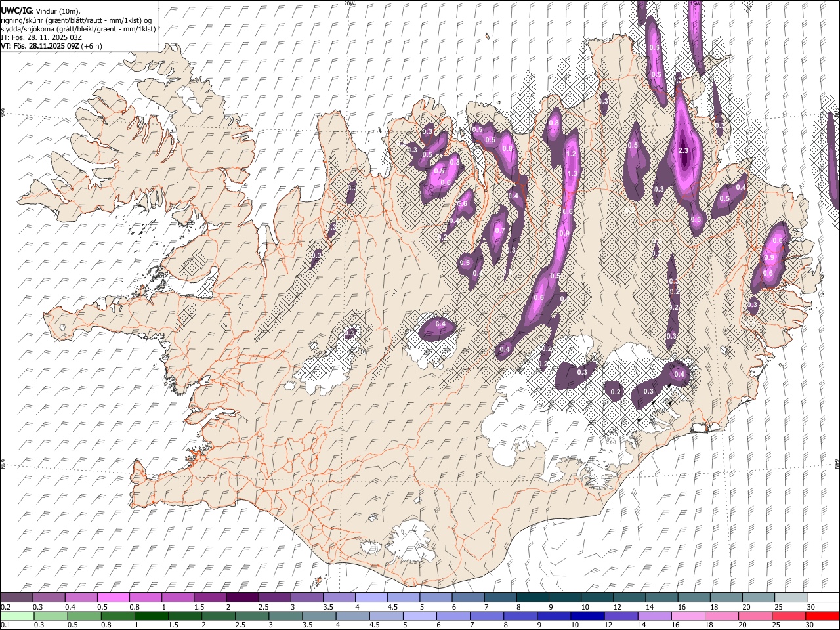Select the pure red swatch after 30 in lower row

click(822, 616)
